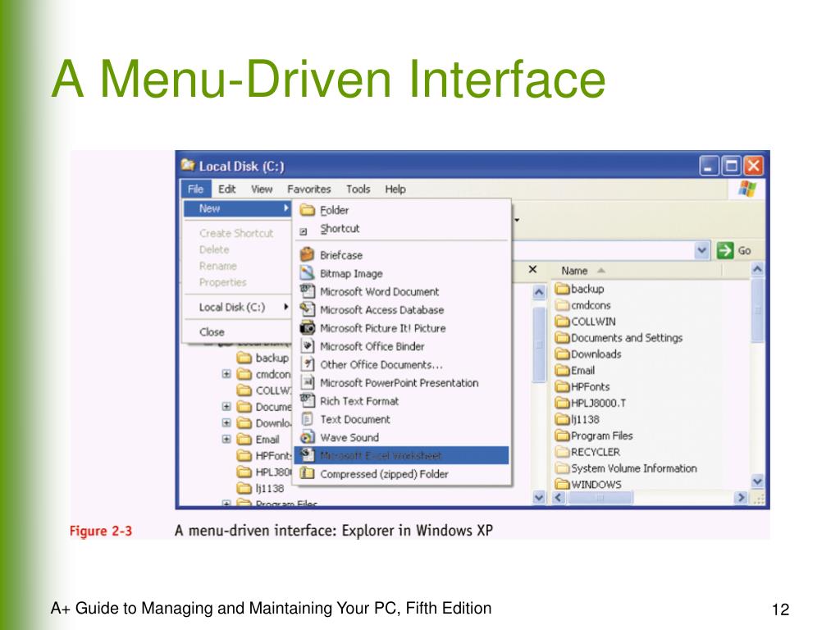
Task: Click the Text Document icon
Action: coord(307,418)
